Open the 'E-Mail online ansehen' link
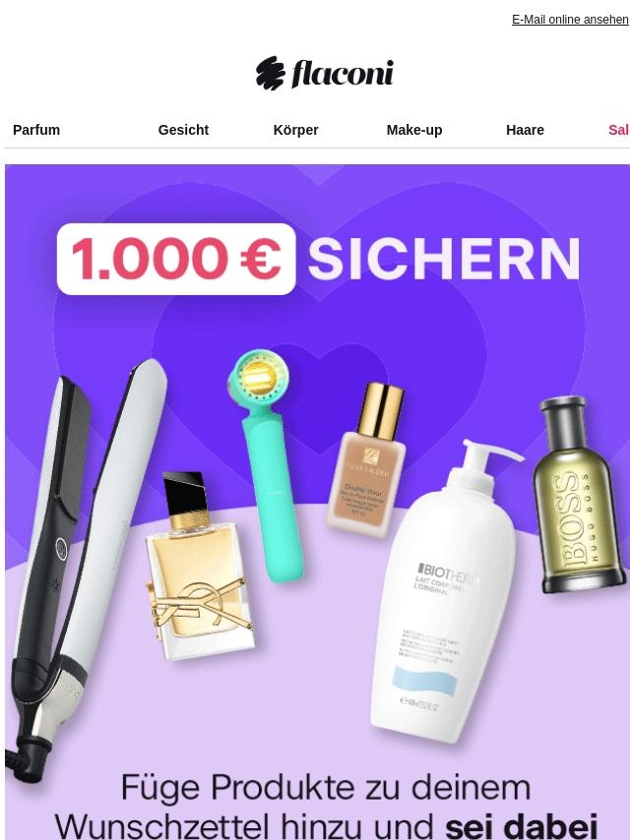The width and height of the screenshot is (630, 840). (570, 20)
